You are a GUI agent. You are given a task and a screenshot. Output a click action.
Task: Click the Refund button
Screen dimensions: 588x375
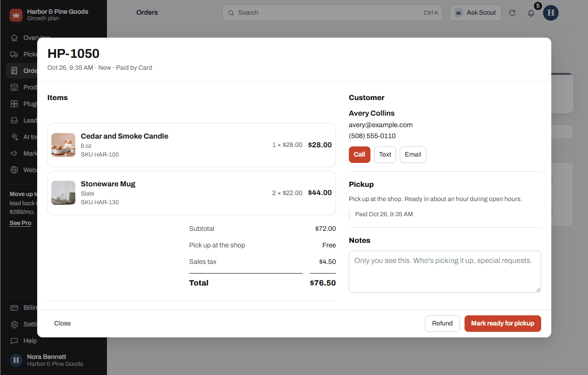442,324
